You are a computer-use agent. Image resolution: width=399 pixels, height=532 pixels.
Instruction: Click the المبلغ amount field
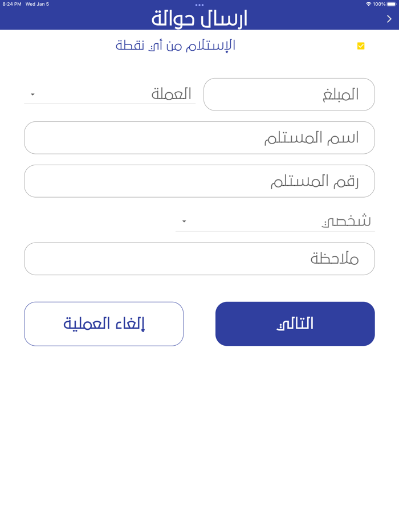pos(289,94)
